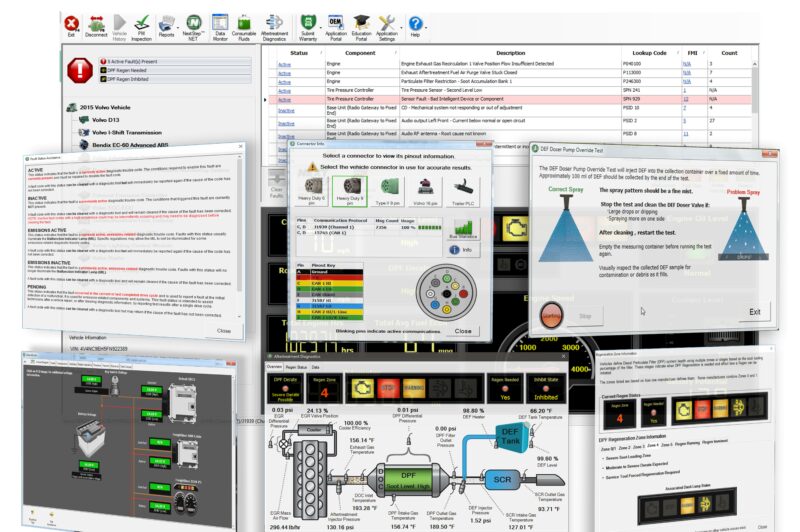Close the Fault Status Assistance window with Close
The image size is (800, 532).
pos(223,331)
